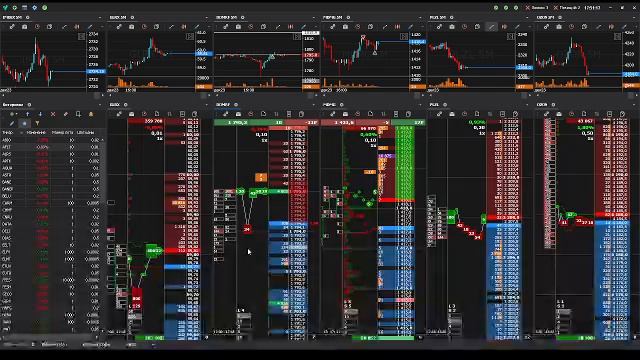The height and width of the screenshot is (360, 640).
Task: Toggle the link icon in the first chart toolbar
Action: 12,27
